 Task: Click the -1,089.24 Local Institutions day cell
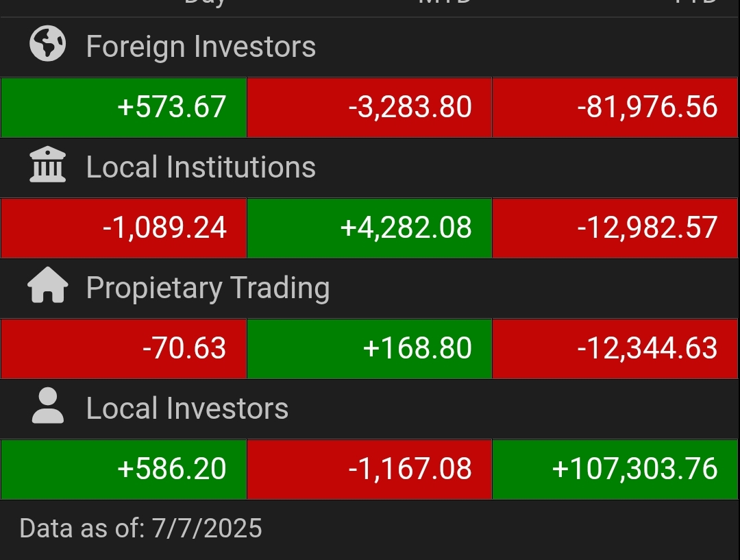pyautogui.click(x=123, y=228)
